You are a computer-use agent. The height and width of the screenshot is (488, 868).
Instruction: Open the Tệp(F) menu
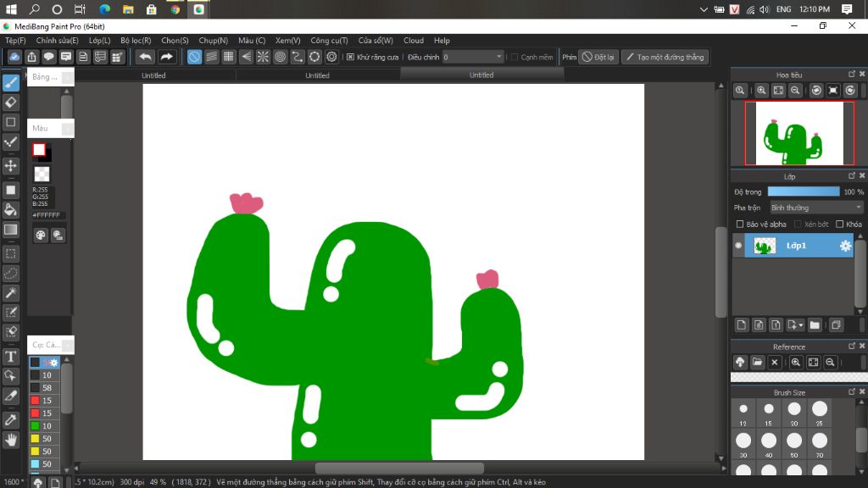[x=15, y=41]
